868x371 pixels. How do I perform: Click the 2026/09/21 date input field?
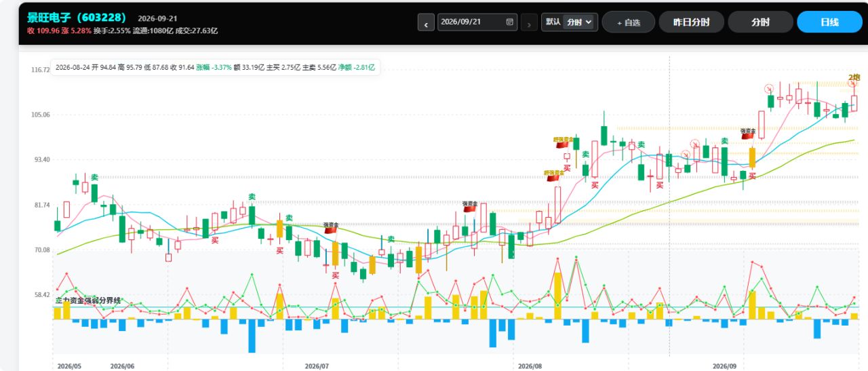coord(477,22)
